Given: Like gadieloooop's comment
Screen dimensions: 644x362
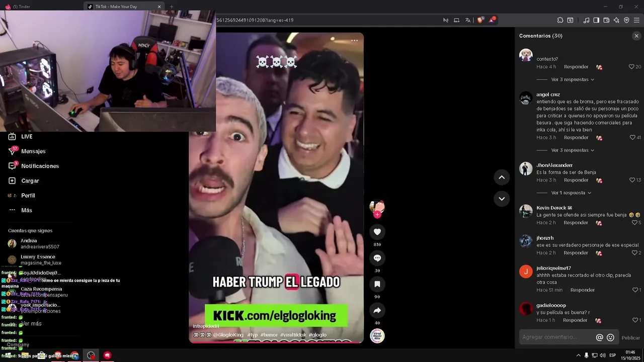Looking at the screenshot, I should point(634,320).
